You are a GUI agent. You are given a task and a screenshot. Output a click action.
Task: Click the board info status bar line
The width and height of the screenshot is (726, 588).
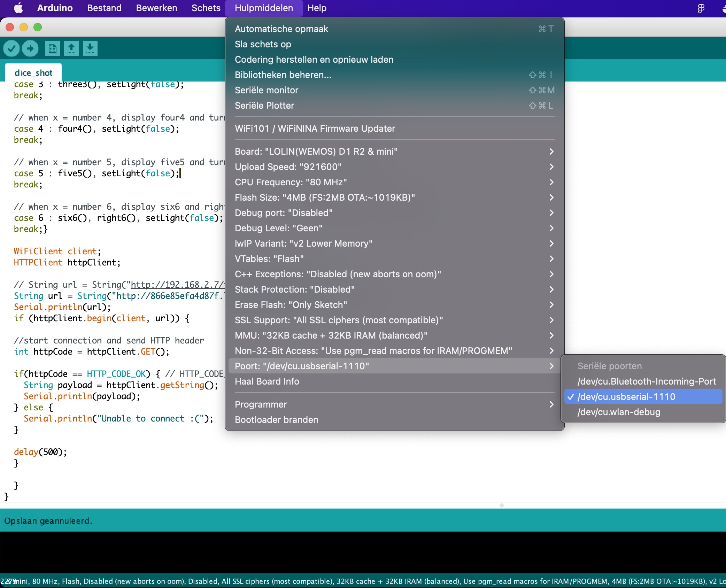[363, 581]
